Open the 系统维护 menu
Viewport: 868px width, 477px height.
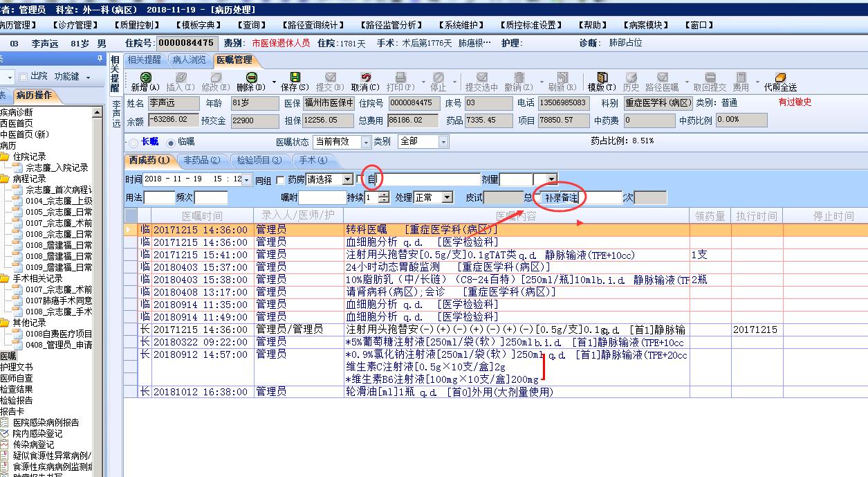(461, 25)
